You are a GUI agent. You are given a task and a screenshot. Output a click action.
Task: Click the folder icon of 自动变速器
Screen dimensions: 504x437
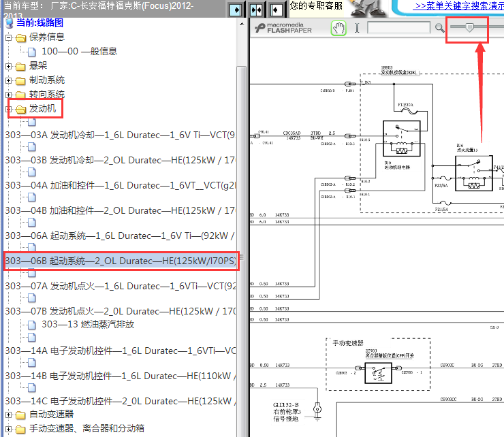[20, 415]
